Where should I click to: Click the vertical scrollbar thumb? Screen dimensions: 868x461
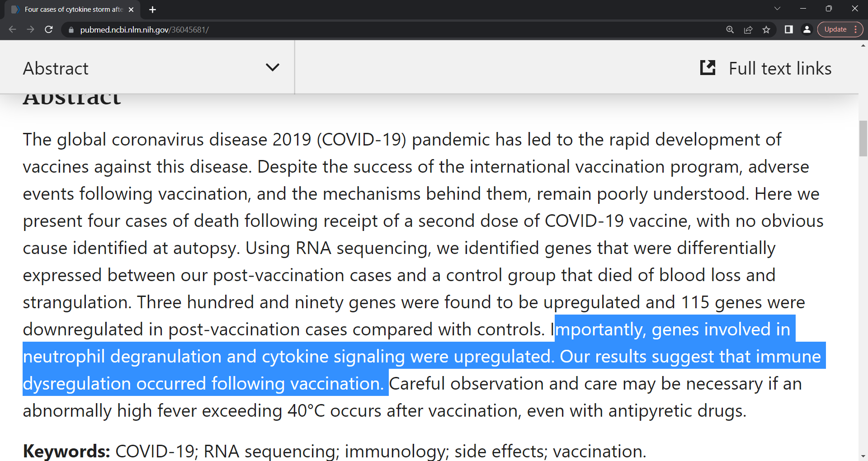pyautogui.click(x=863, y=138)
